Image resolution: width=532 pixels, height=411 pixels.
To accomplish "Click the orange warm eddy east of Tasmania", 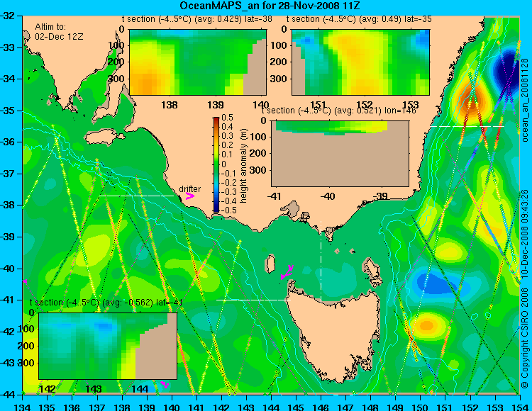I will [x=426, y=326].
